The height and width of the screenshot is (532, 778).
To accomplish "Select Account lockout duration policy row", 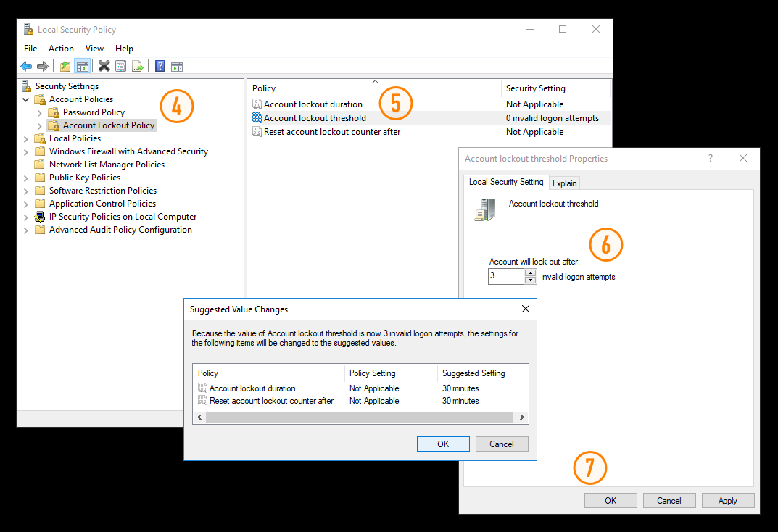I will 313,104.
